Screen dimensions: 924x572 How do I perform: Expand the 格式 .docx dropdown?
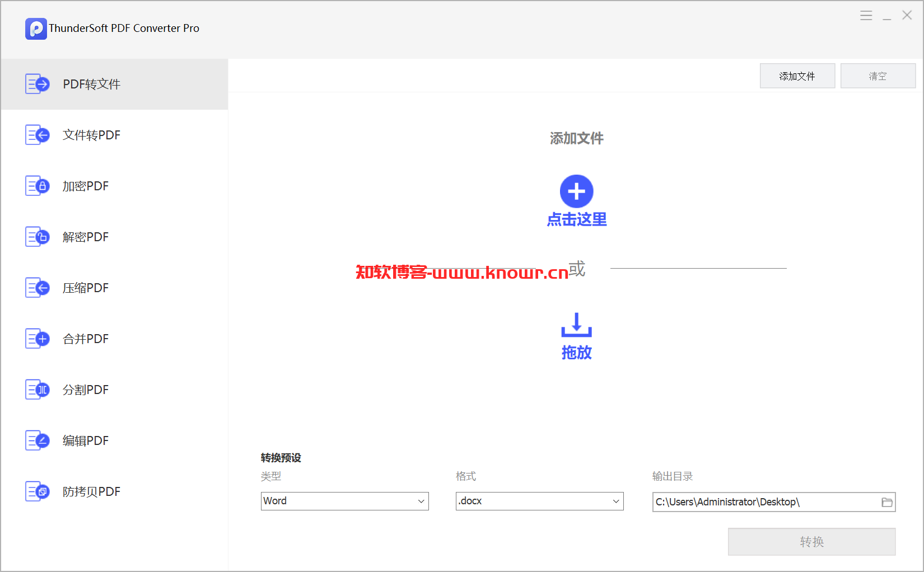point(539,501)
